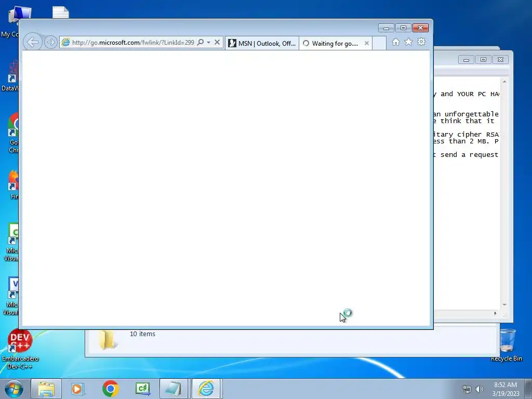Click Notepad horizontal scrollbar right arrow
Image resolution: width=532 pixels, height=399 pixels.
pyautogui.click(x=495, y=313)
